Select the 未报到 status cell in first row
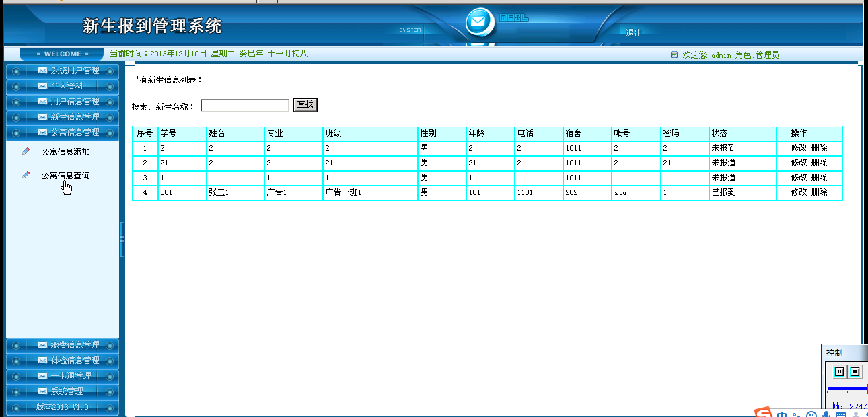Image resolution: width=868 pixels, height=417 pixels. [742, 148]
